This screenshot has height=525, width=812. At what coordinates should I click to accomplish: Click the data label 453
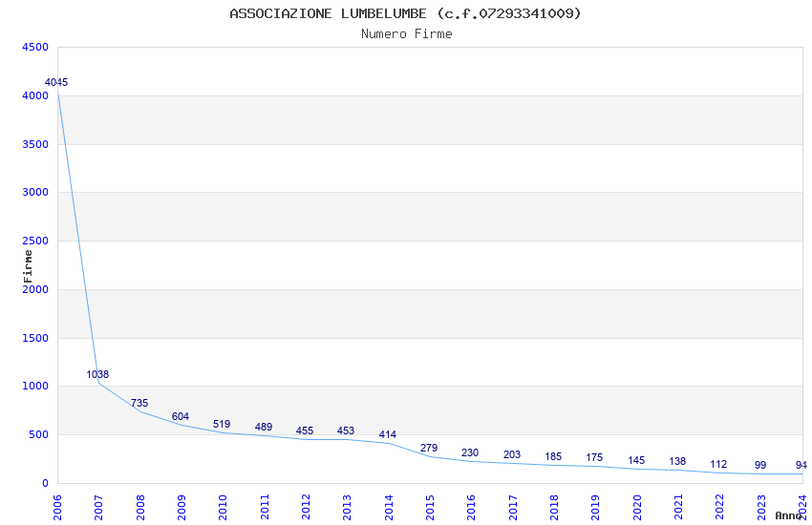[346, 430]
